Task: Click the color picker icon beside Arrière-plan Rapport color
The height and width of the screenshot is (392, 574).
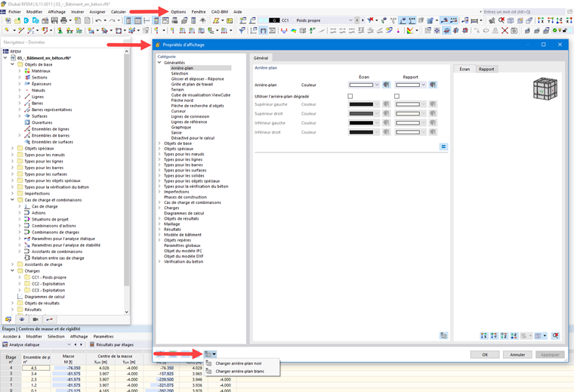Action: (433, 85)
